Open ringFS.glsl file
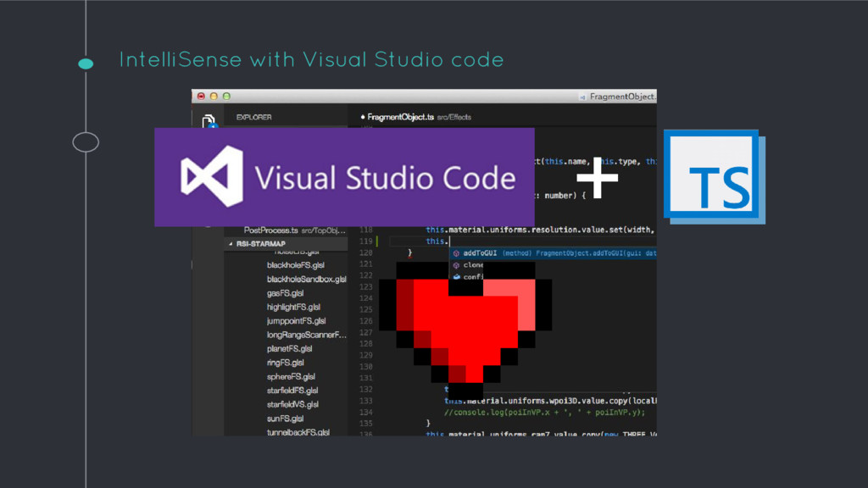 (x=285, y=363)
